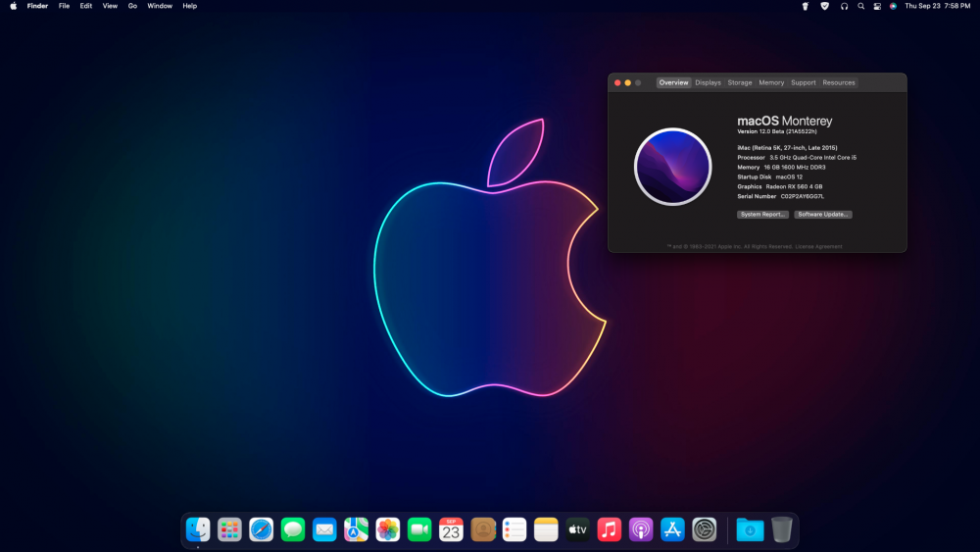This screenshot has width=980, height=552.
Task: Open Launchpad in the Dock
Action: pos(229,529)
